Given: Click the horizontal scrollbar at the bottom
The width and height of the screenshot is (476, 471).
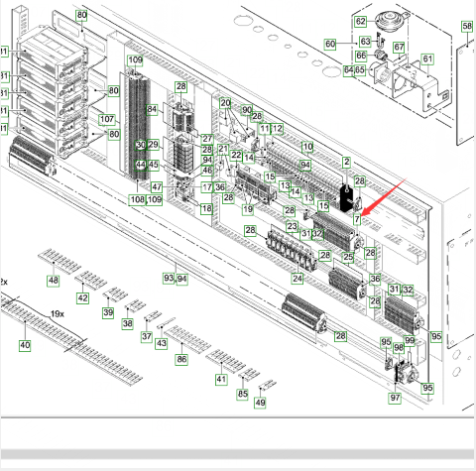Looking at the screenshot, I should (x=237, y=454).
